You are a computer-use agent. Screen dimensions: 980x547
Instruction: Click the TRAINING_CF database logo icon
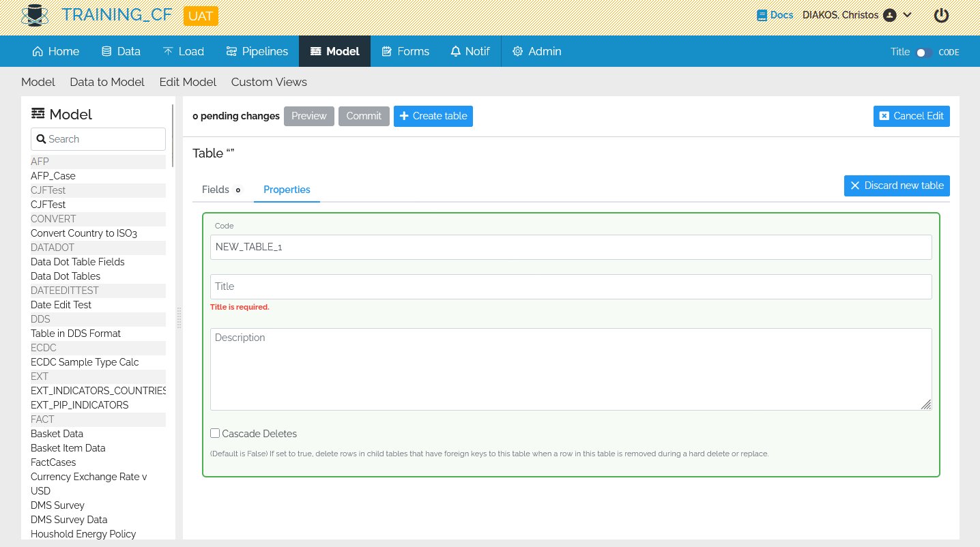pos(35,15)
